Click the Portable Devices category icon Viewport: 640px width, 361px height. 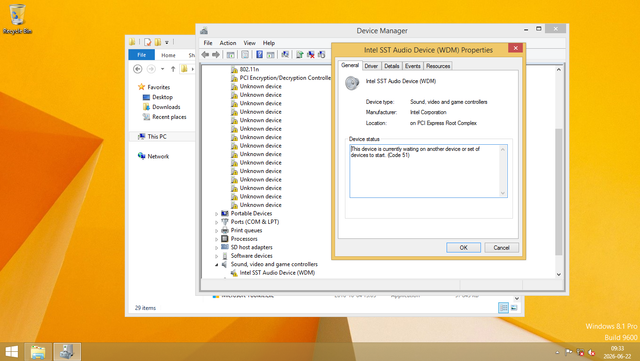tap(224, 213)
